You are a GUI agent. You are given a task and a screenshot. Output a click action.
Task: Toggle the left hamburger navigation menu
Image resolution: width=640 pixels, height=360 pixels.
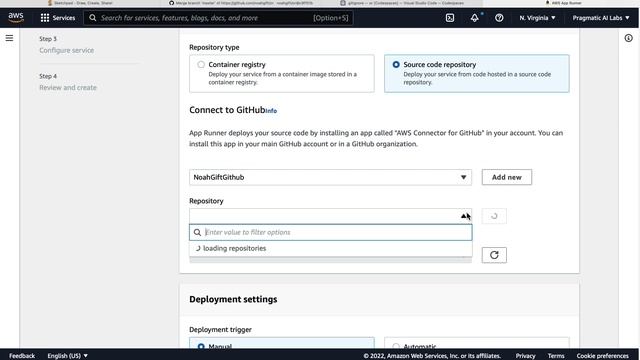tap(9, 38)
